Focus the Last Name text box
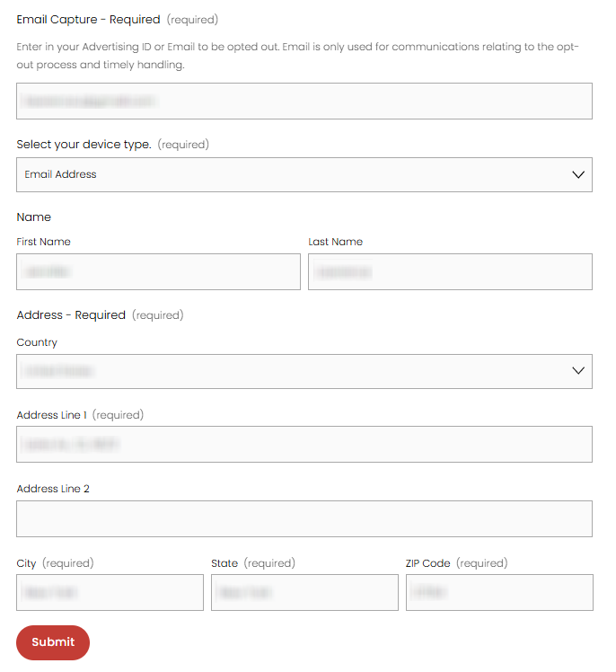 pyautogui.click(x=450, y=271)
